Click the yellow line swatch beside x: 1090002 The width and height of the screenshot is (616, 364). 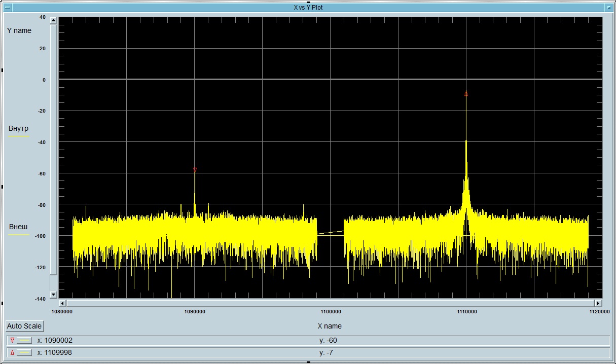coord(24,340)
